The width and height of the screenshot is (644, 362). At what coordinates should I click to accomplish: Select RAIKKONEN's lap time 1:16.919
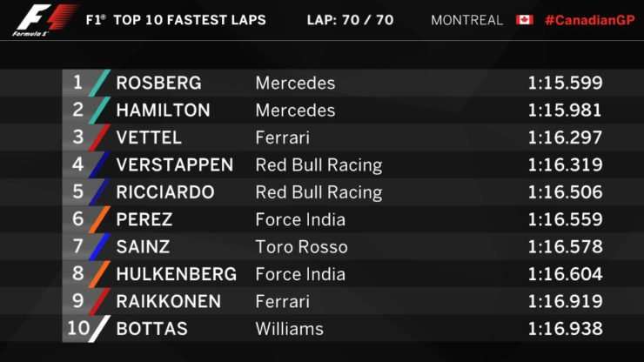(565, 301)
